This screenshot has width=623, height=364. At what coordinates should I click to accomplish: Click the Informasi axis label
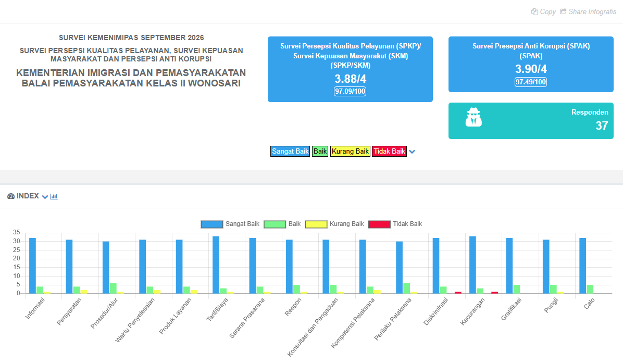point(35,308)
